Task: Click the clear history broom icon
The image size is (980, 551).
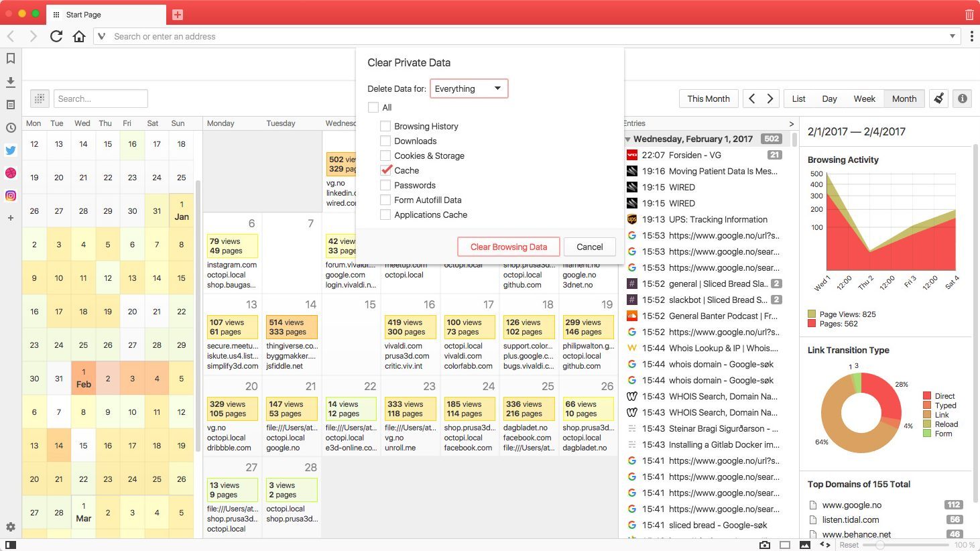Action: pos(938,99)
